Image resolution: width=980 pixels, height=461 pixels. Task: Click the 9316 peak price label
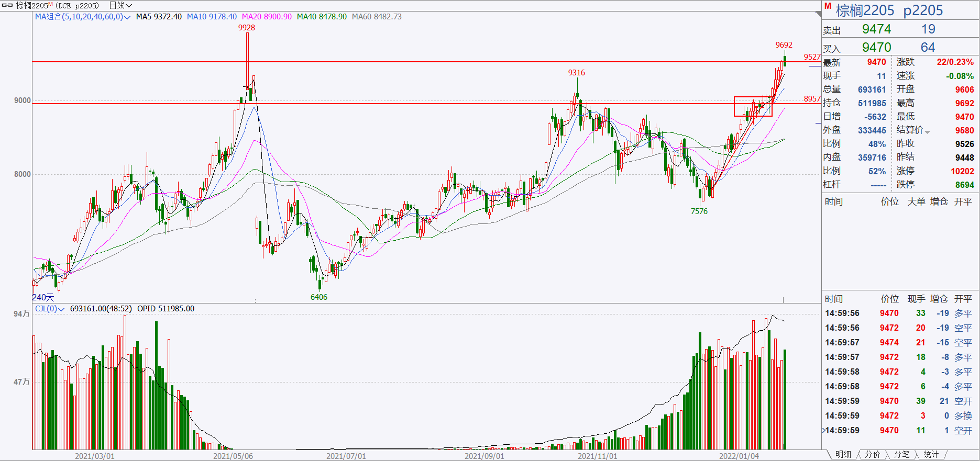coord(577,73)
